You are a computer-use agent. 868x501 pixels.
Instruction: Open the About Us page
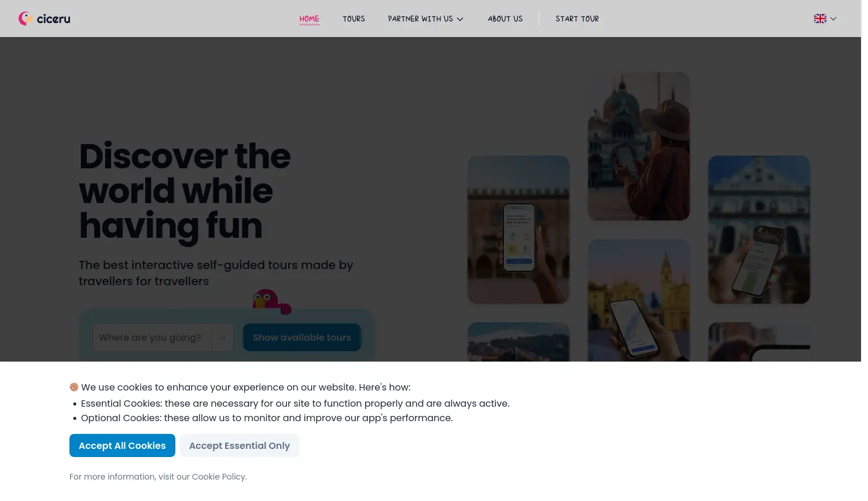tap(505, 19)
